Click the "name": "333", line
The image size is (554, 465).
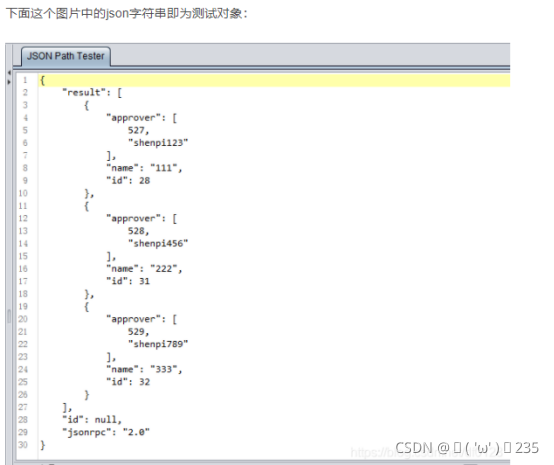(x=144, y=369)
